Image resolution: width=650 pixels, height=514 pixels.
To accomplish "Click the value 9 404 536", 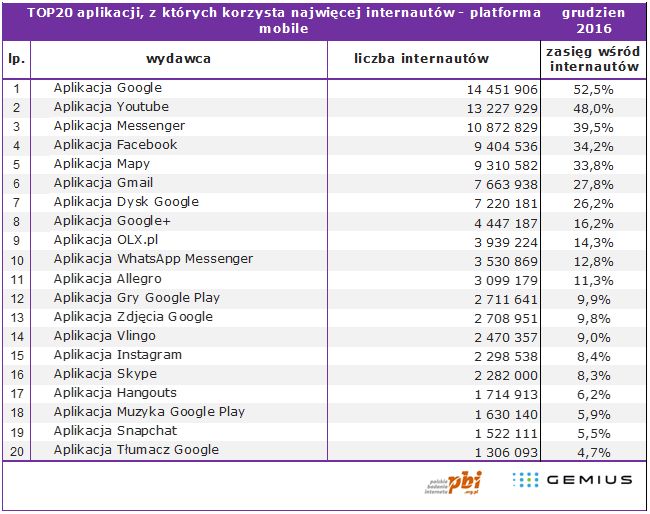I will coord(506,147).
